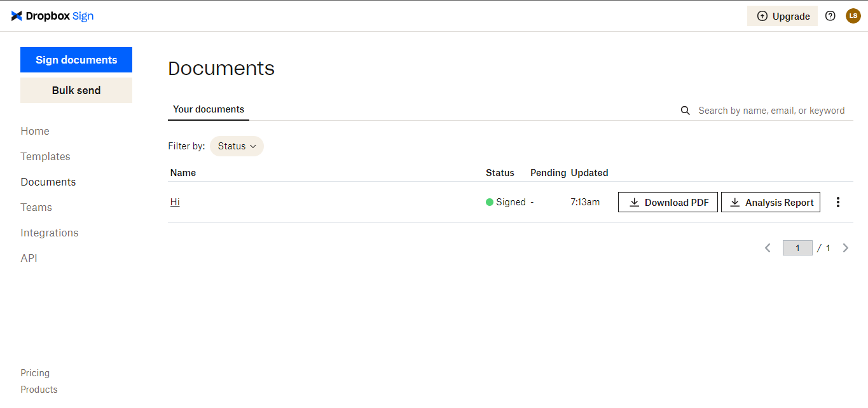Open the help question mark icon
The image size is (868, 408).
pos(830,16)
